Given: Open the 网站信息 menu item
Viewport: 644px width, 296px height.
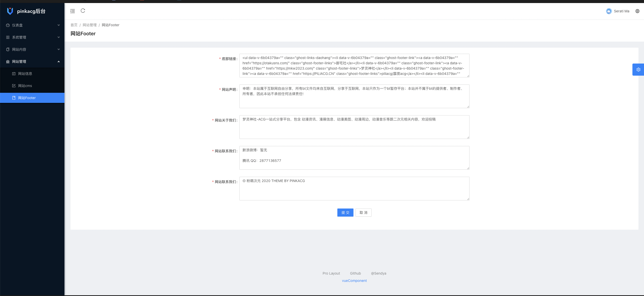Looking at the screenshot, I should (x=25, y=74).
